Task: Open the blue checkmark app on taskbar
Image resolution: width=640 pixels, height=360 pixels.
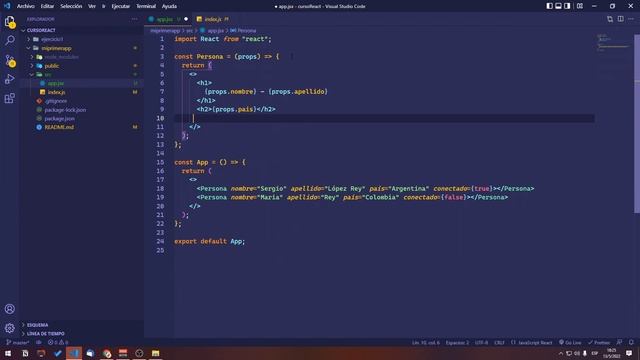Action: click(x=58, y=353)
